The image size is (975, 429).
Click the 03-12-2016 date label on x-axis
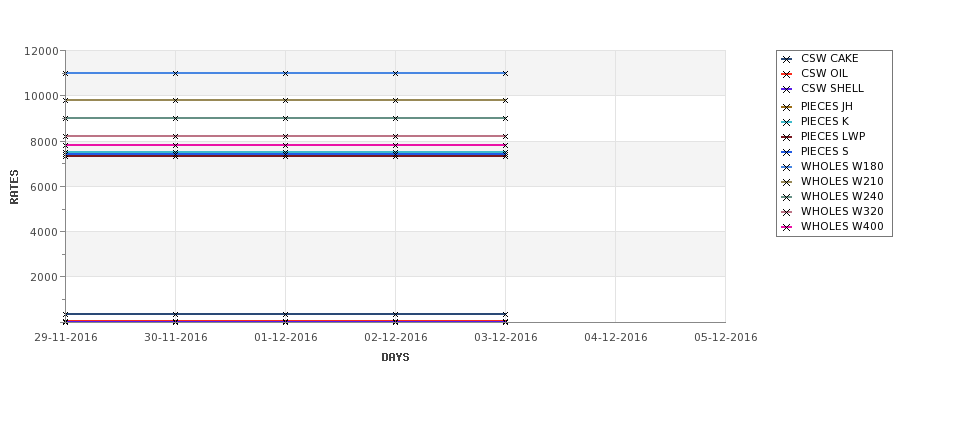(x=506, y=338)
